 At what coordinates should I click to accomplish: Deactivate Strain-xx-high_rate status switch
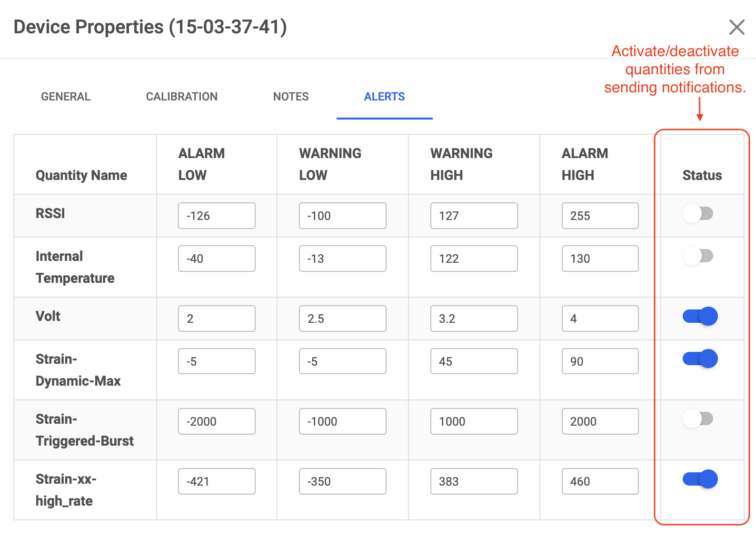coord(700,479)
